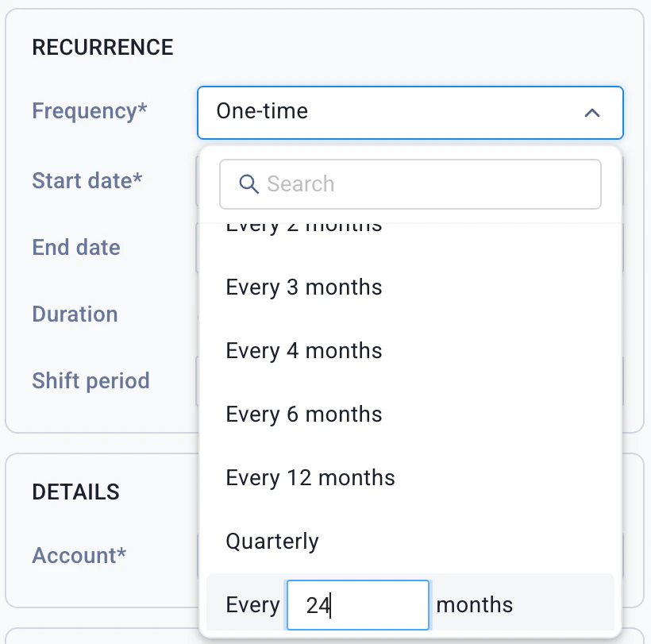This screenshot has width=651, height=644.
Task: Click the custom months number input
Action: [357, 605]
